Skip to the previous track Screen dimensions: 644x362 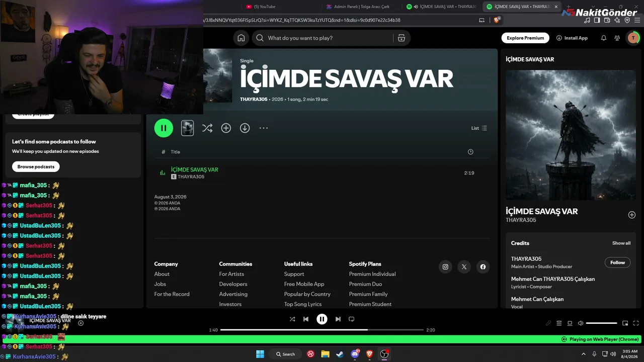tap(306, 319)
